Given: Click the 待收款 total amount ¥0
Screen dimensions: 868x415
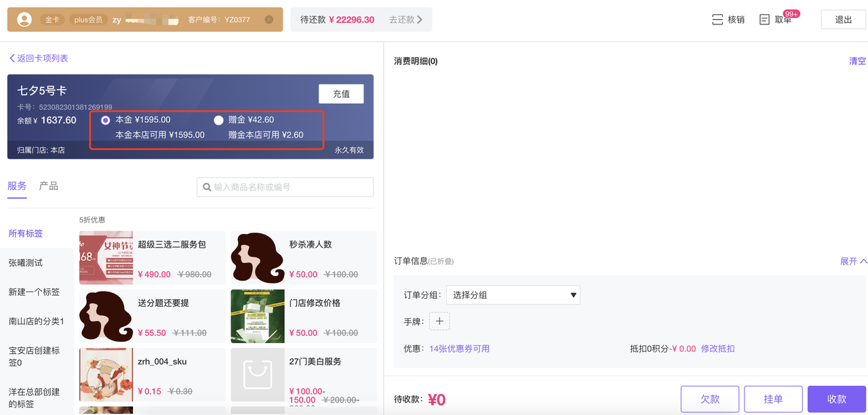Looking at the screenshot, I should coord(437,400).
